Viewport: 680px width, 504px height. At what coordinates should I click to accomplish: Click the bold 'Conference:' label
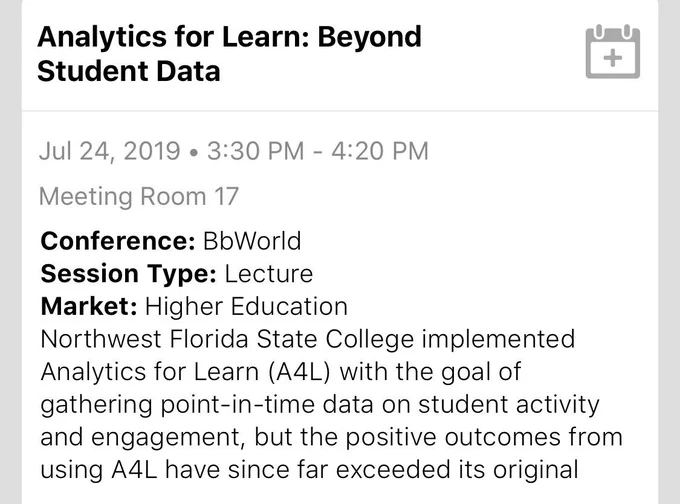(118, 241)
